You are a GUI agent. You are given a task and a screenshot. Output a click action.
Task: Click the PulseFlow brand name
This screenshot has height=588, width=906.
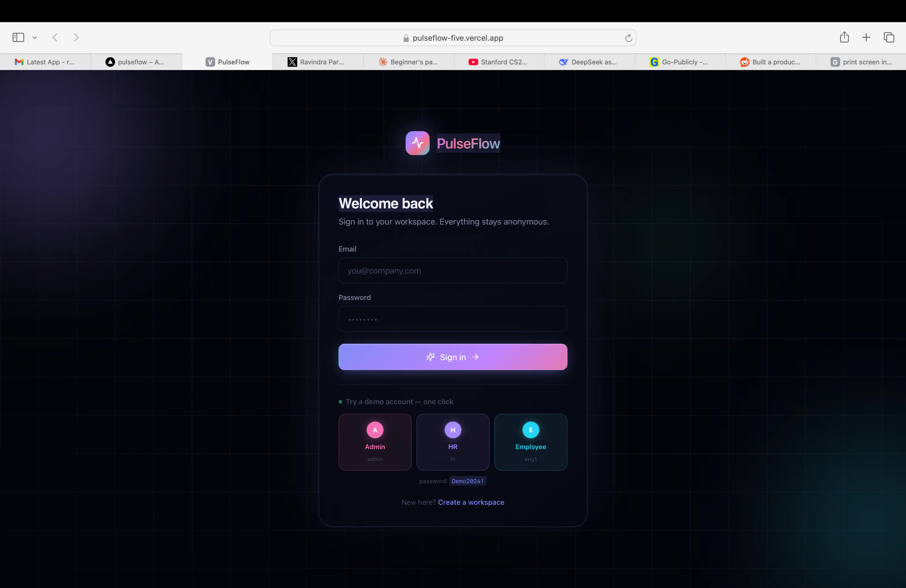pos(468,143)
